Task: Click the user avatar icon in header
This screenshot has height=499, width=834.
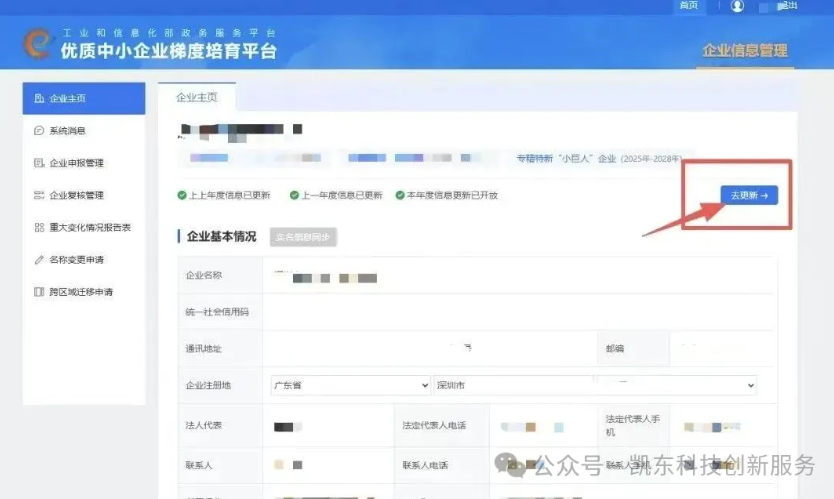Action: tap(737, 6)
